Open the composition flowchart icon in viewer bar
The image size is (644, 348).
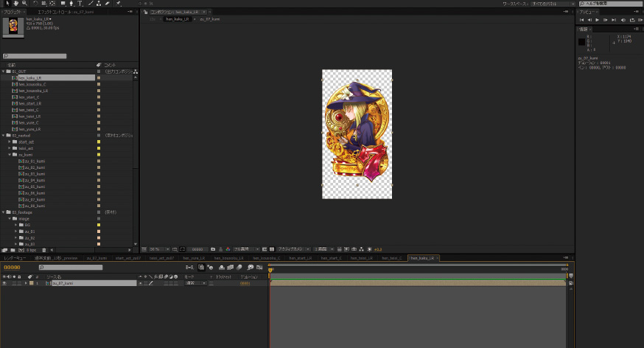[362, 249]
